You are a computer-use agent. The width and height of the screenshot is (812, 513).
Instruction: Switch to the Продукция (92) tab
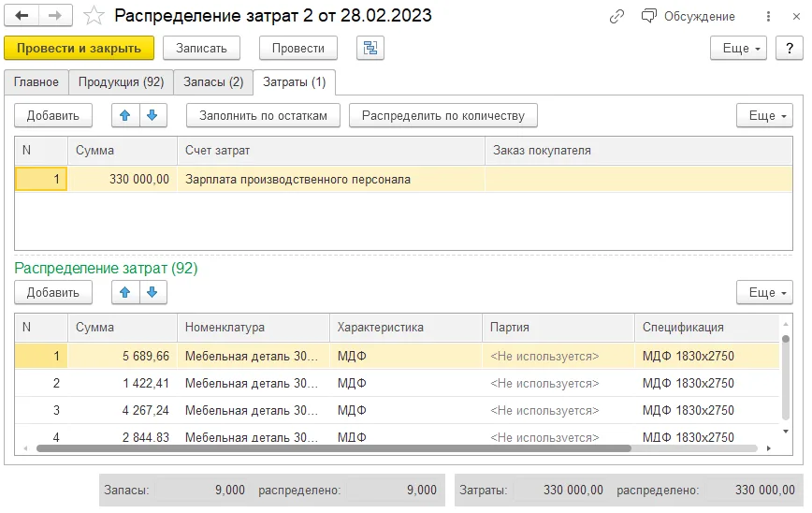[x=122, y=82]
